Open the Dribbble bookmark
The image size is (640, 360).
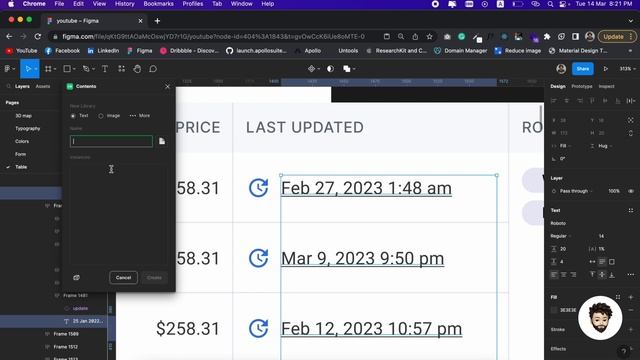tap(189, 51)
